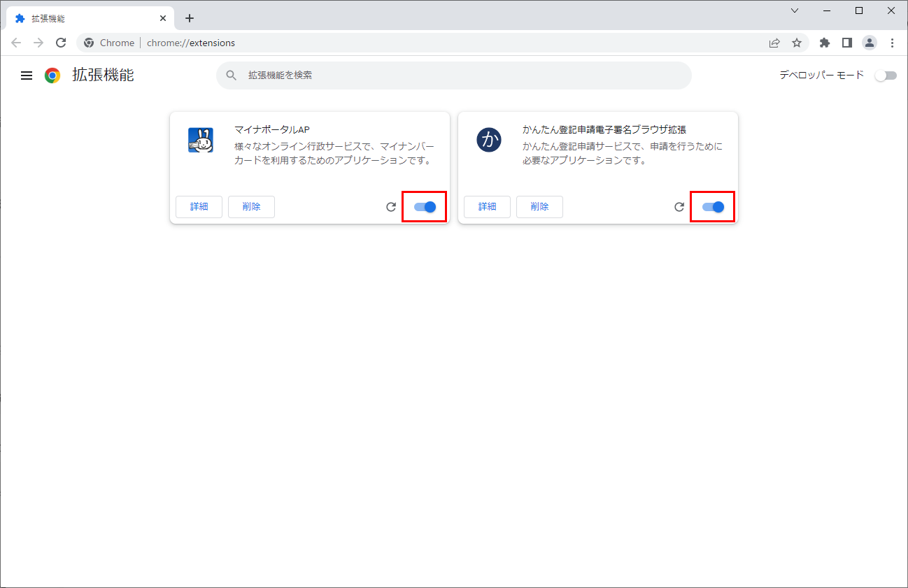The width and height of the screenshot is (908, 588).
Task: Open 詳細 for マイナポータルAP
Action: [199, 207]
